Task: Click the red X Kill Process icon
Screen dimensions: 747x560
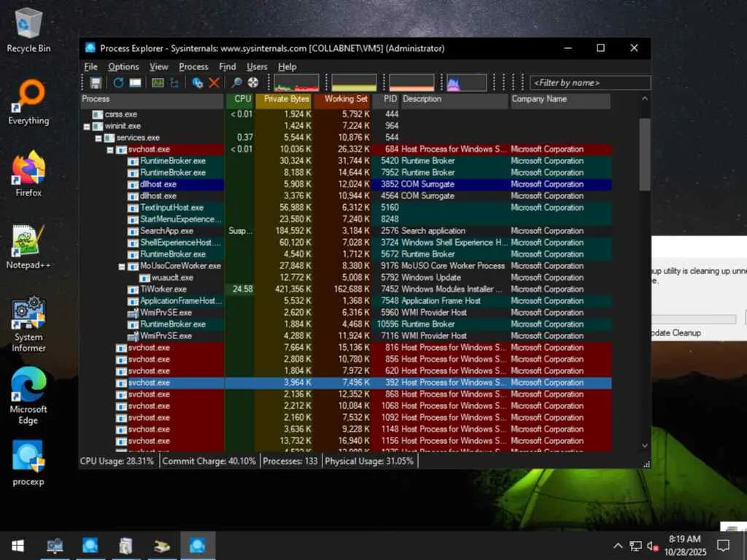Action: click(214, 83)
